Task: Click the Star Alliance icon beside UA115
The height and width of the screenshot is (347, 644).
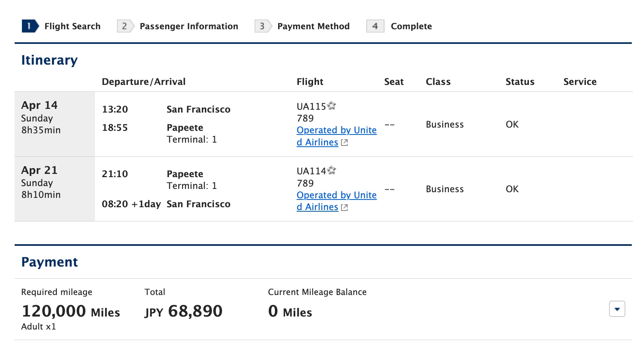Action: click(x=332, y=106)
